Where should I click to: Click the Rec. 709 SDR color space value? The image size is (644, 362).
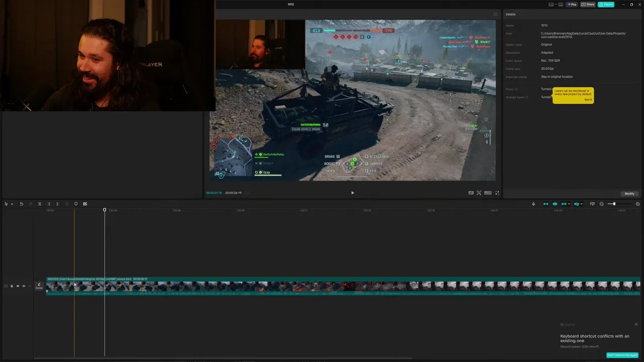550,60
